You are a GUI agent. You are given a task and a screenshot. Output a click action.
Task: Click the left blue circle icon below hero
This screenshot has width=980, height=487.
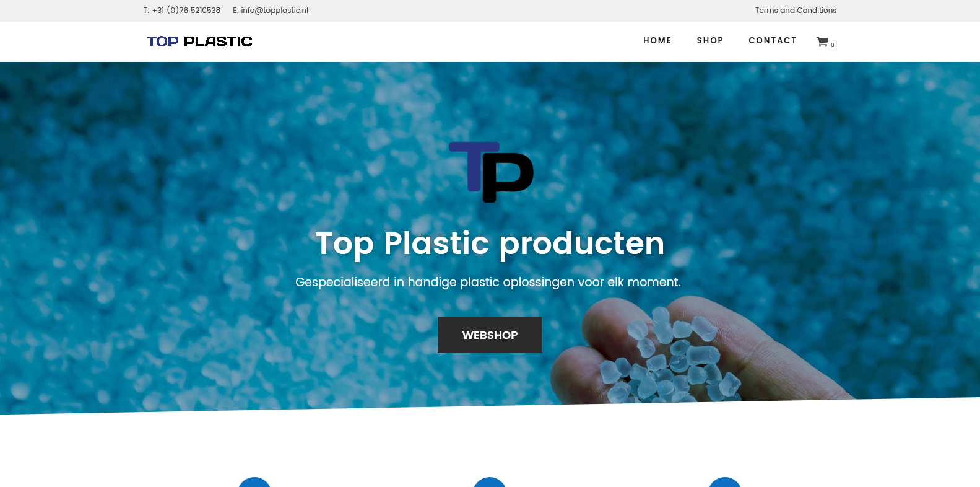click(x=254, y=483)
